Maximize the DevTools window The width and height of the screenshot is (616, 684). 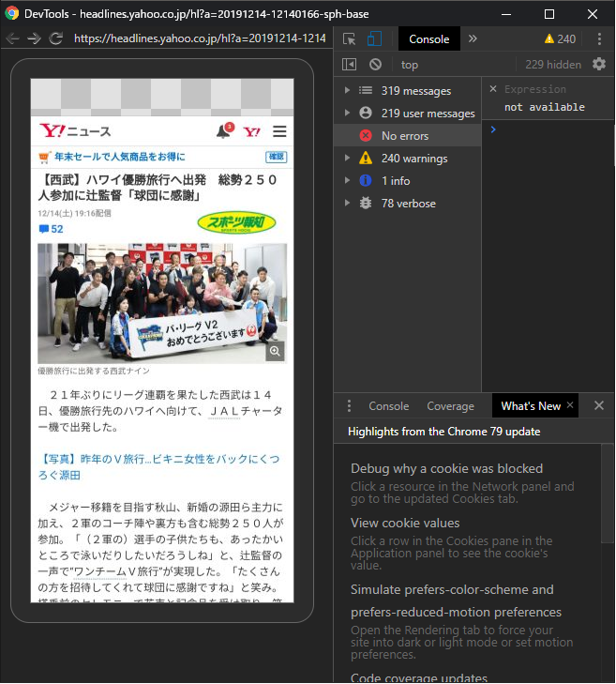[549, 14]
